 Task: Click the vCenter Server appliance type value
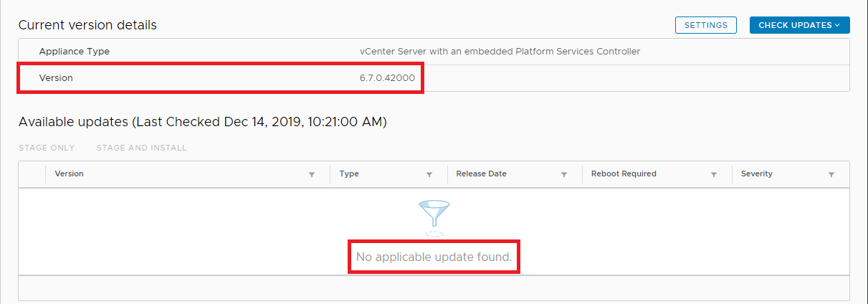[x=500, y=52]
